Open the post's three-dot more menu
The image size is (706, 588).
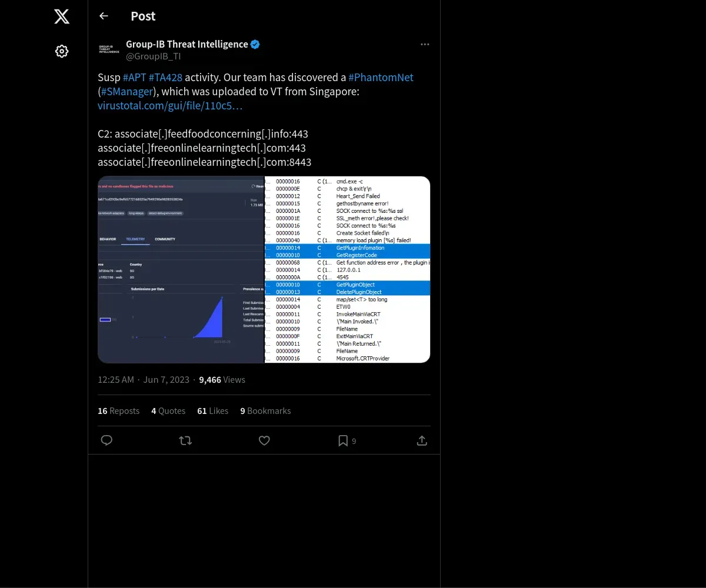pyautogui.click(x=425, y=45)
